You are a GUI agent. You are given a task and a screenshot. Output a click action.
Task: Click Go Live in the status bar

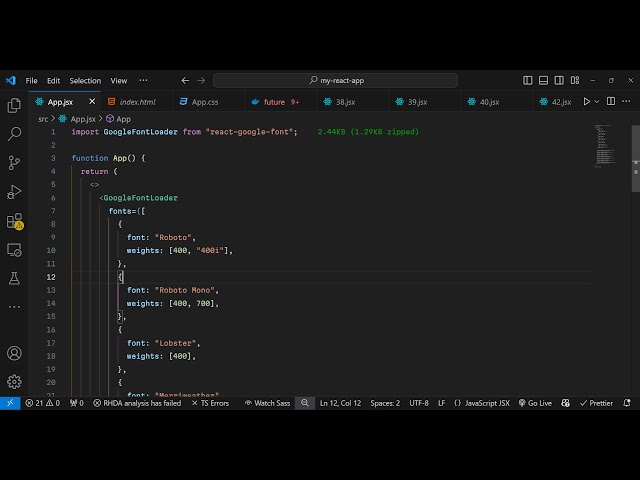click(535, 403)
